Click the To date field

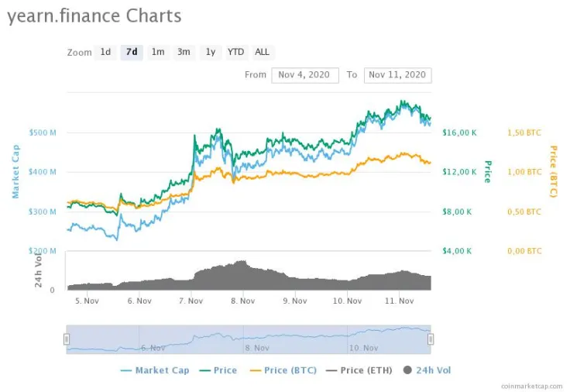(x=397, y=75)
